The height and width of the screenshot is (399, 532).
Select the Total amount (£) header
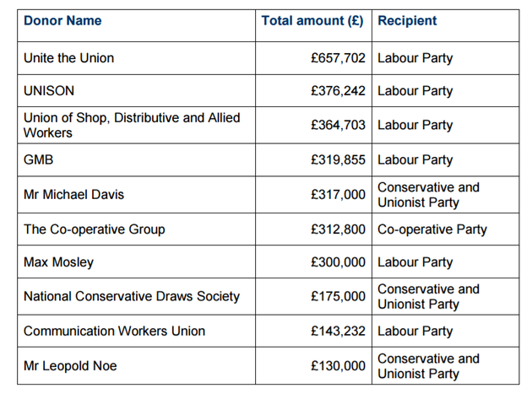312,21
